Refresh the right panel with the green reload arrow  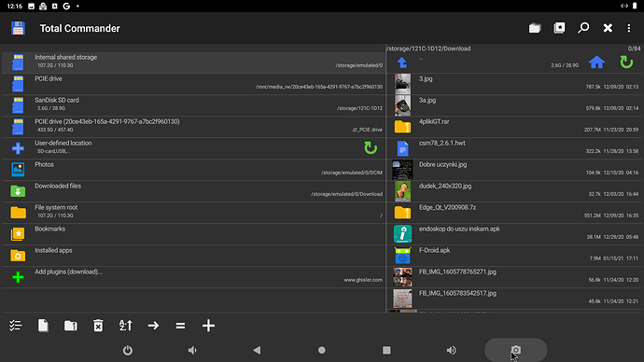click(626, 63)
